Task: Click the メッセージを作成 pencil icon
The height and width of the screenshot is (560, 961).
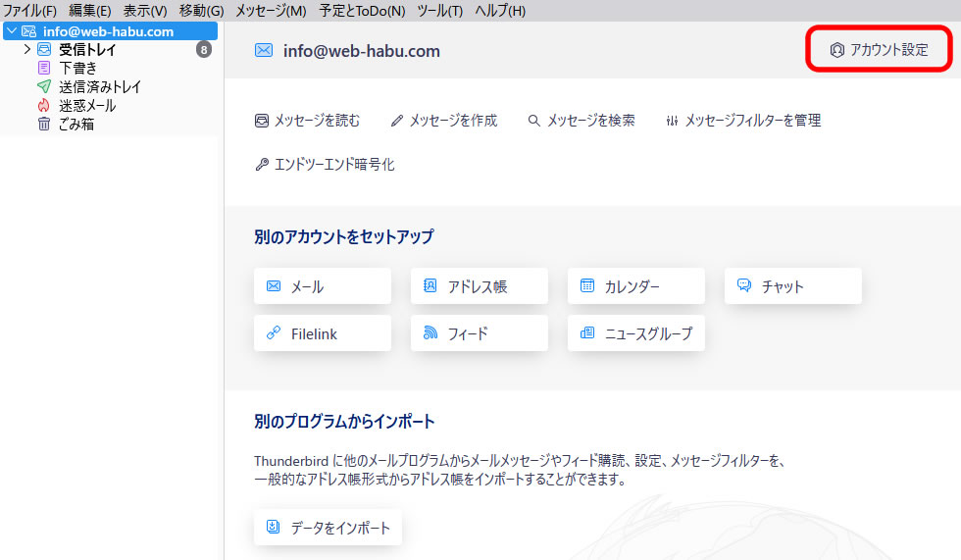Action: 397,121
